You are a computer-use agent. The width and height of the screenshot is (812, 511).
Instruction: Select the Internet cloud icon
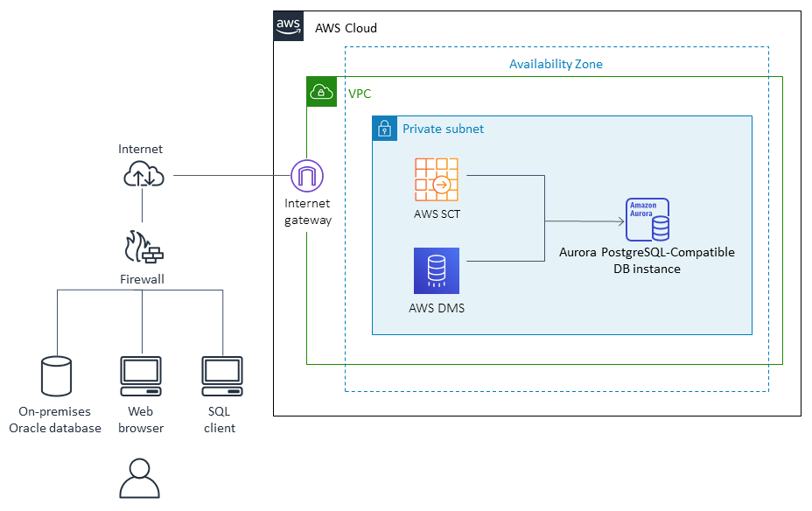point(143,174)
